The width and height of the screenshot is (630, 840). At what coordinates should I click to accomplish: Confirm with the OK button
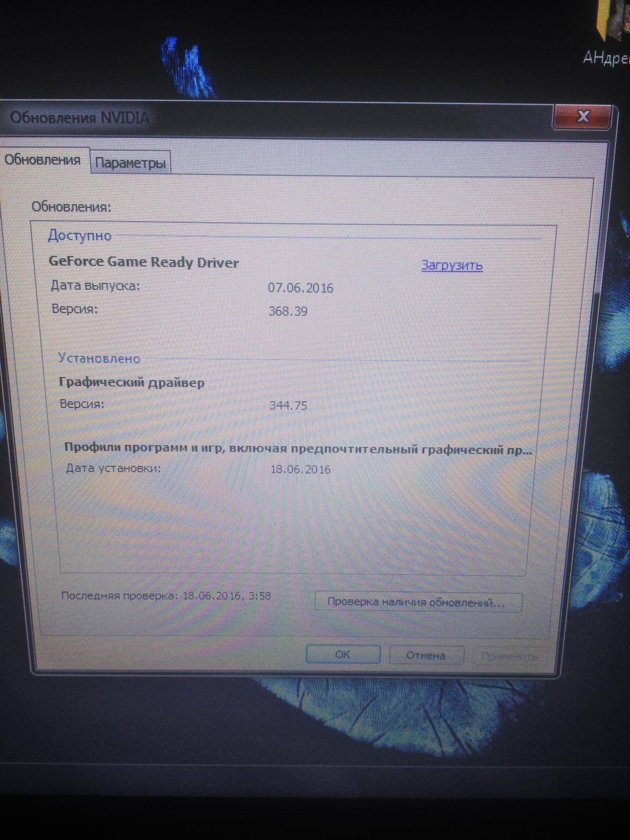click(x=343, y=655)
